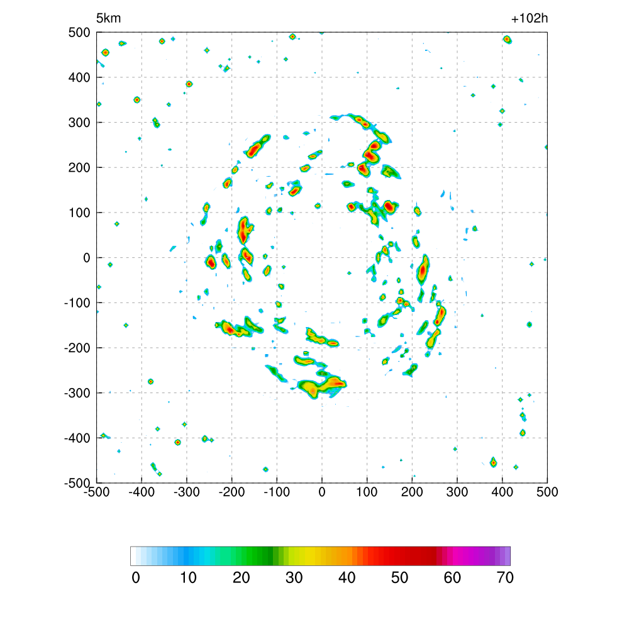The width and height of the screenshot is (644, 644).
Task: Click the x-axis label '400'
Action: point(502,492)
